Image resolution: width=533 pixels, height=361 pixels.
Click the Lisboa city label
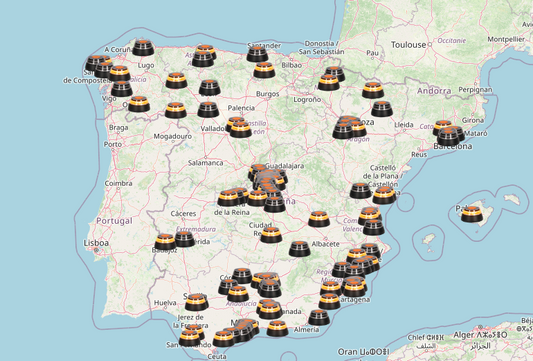pyautogui.click(x=96, y=243)
